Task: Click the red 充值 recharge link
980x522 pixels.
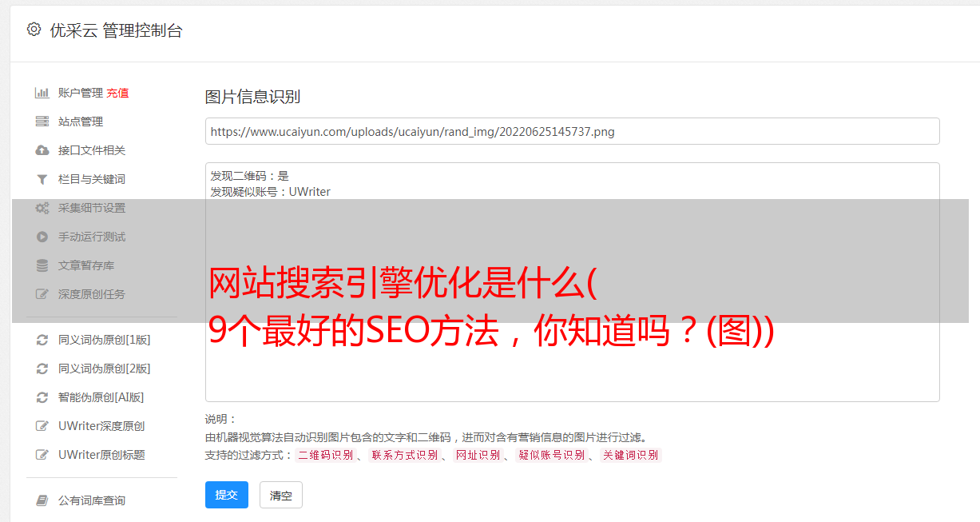Action: [117, 93]
